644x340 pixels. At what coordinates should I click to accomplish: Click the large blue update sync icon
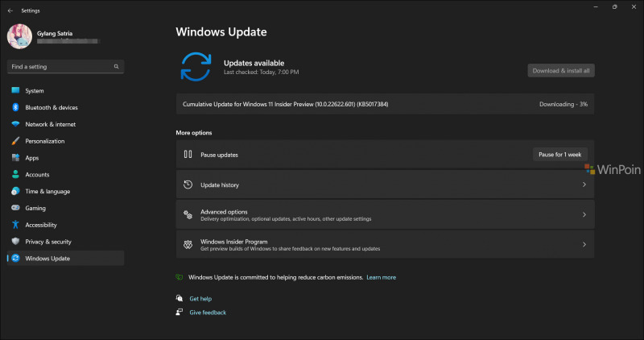[196, 67]
